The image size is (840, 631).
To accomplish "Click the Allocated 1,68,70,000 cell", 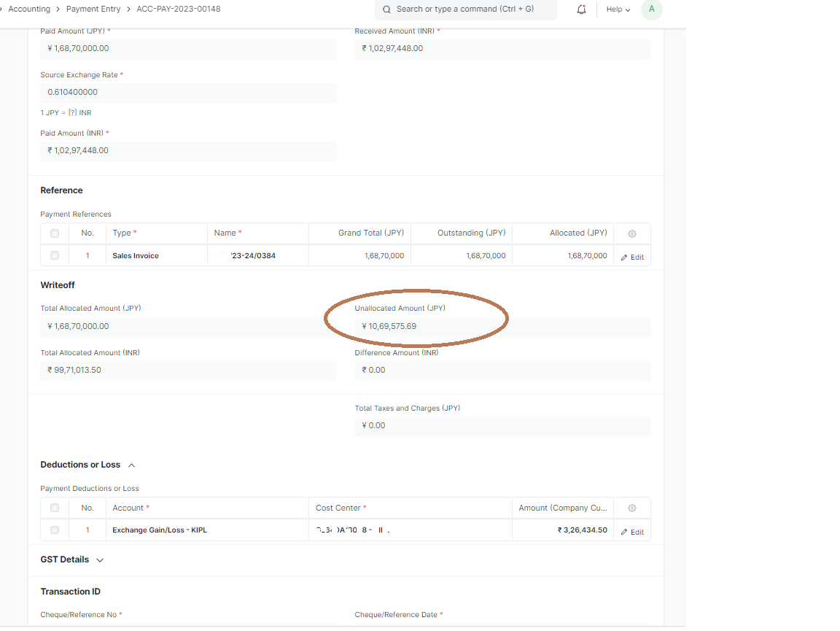I will [563, 256].
